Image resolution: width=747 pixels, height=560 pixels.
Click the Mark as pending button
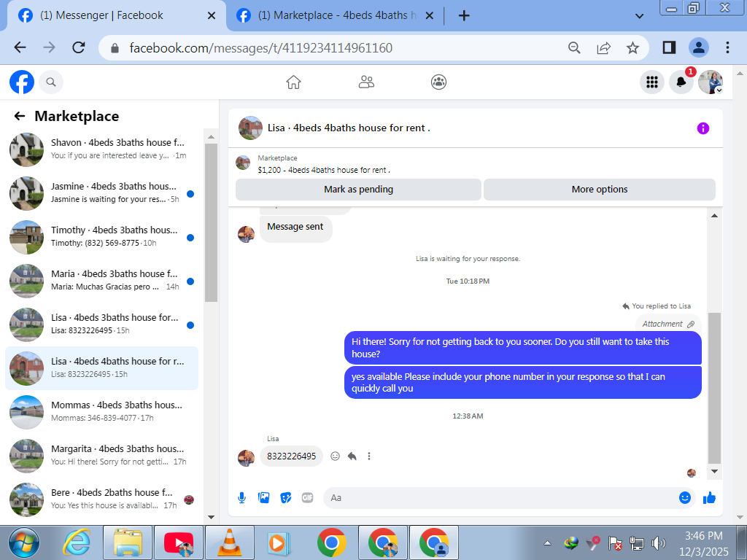coord(358,190)
